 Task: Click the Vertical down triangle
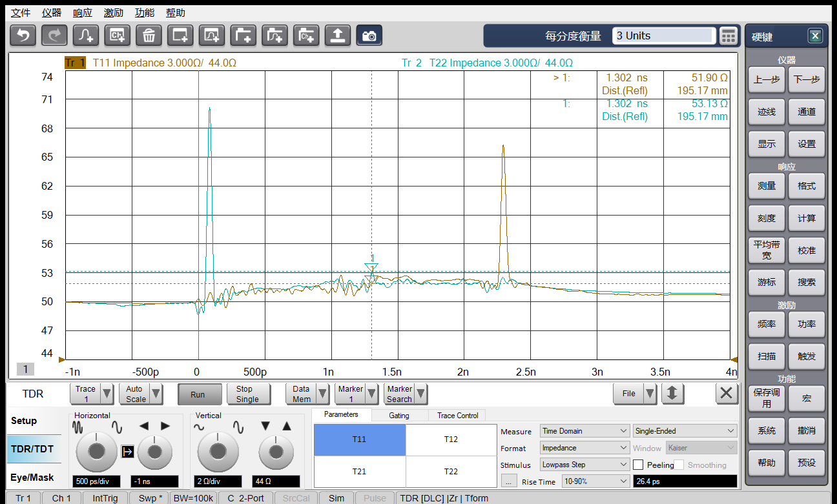265,426
